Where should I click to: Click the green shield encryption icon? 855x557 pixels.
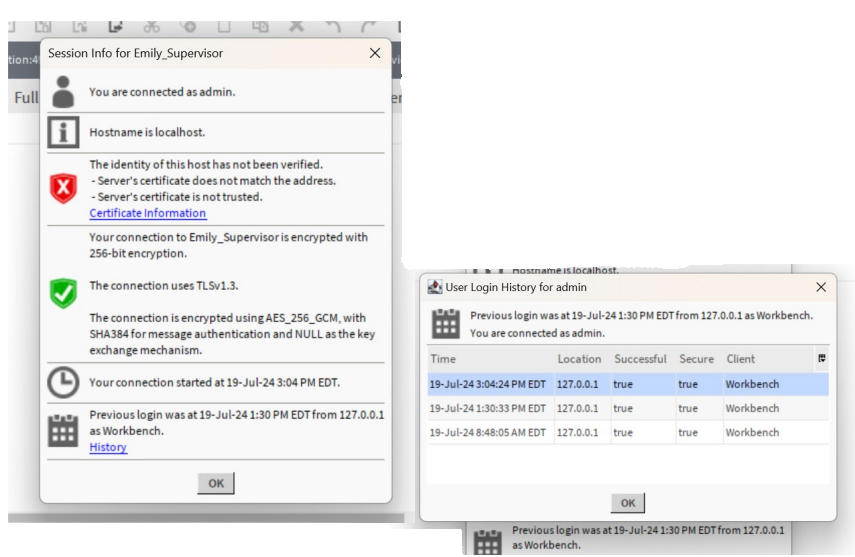63,294
